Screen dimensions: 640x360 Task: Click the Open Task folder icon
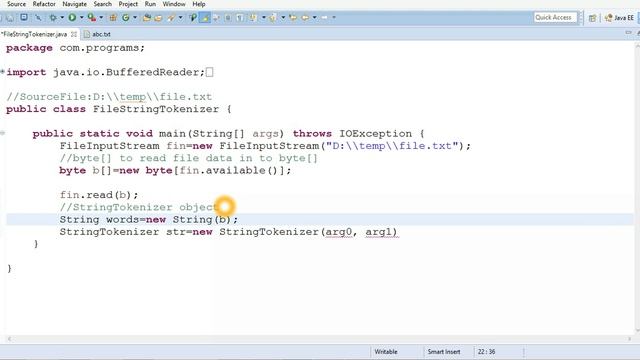(158, 18)
